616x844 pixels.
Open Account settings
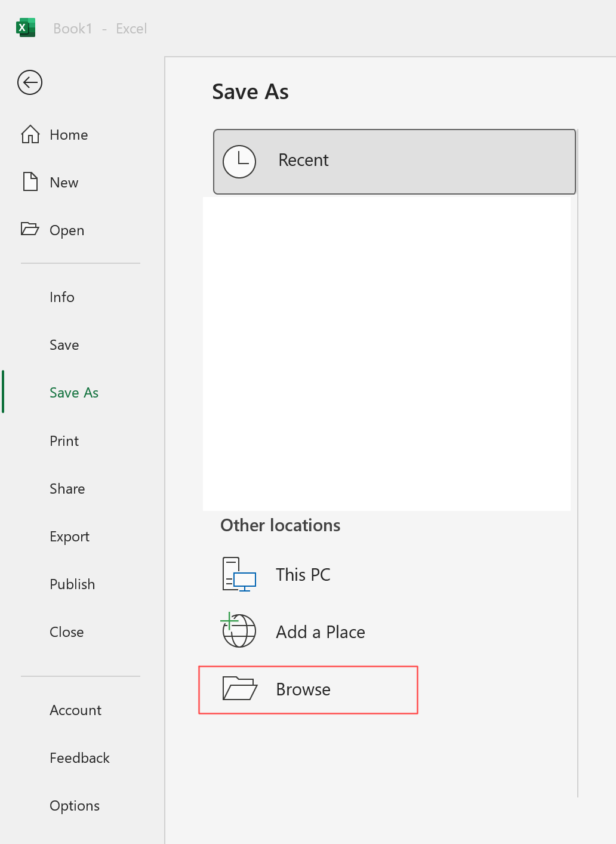click(x=76, y=710)
